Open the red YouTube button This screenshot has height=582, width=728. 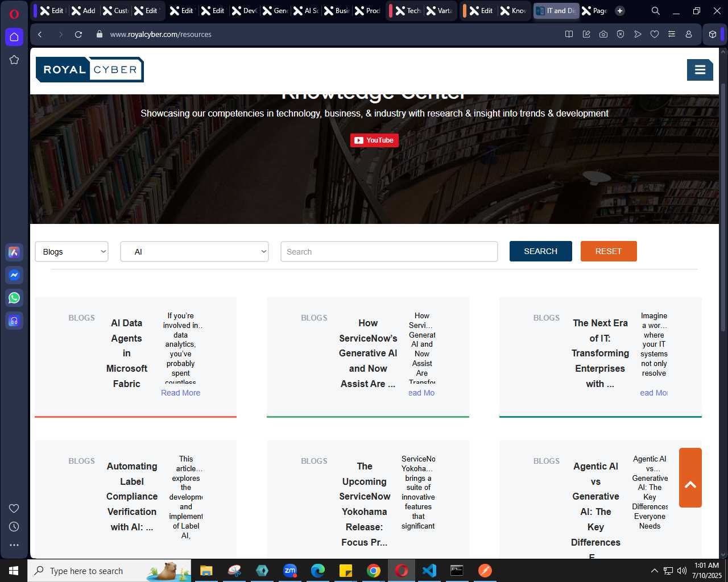(374, 140)
